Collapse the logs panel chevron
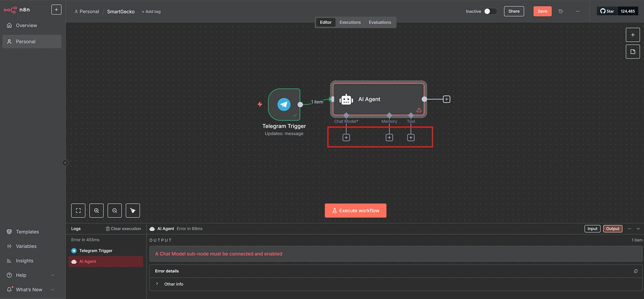The image size is (644, 299). pyautogui.click(x=638, y=229)
